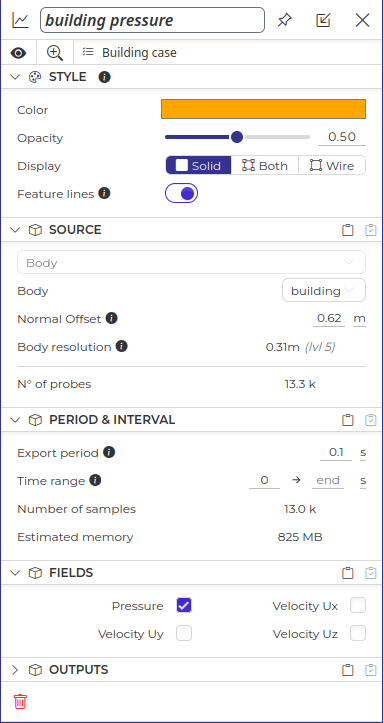Click the cube icon beside FIELDS
384x723 pixels.
[35, 573]
